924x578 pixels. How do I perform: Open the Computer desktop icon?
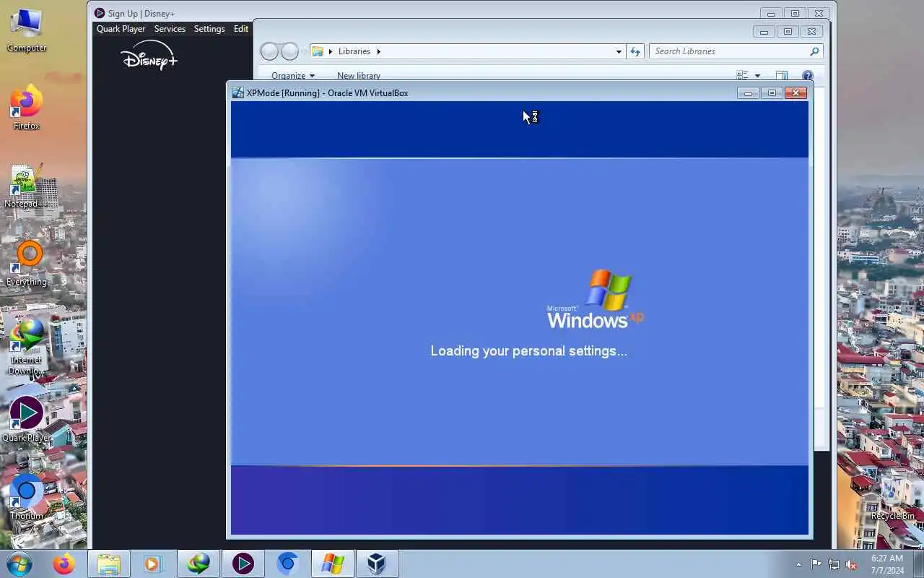(27, 30)
